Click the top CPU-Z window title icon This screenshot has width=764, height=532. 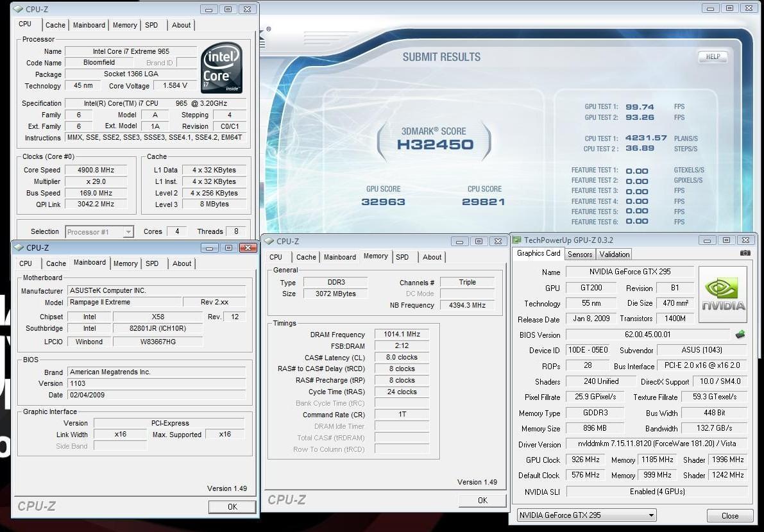tap(18, 9)
